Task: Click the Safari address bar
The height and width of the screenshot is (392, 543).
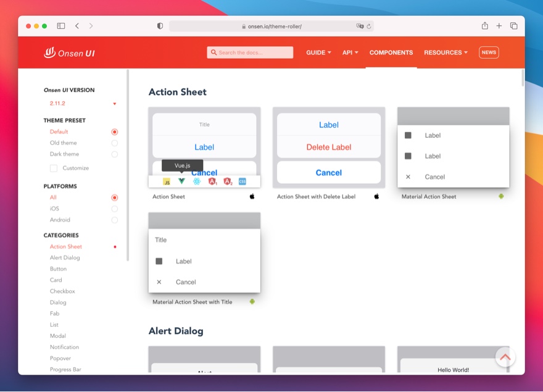Action: 271,26
